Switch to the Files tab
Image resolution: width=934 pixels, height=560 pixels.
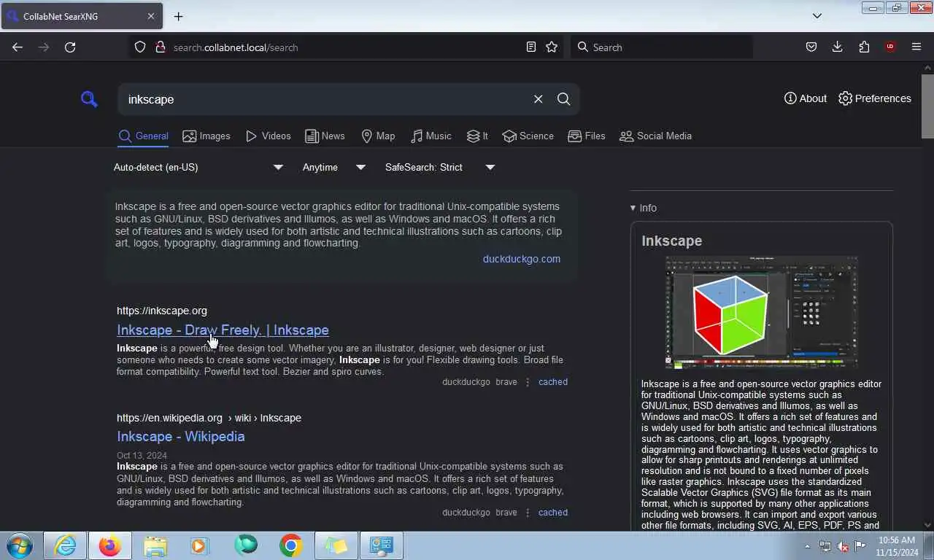click(x=586, y=136)
